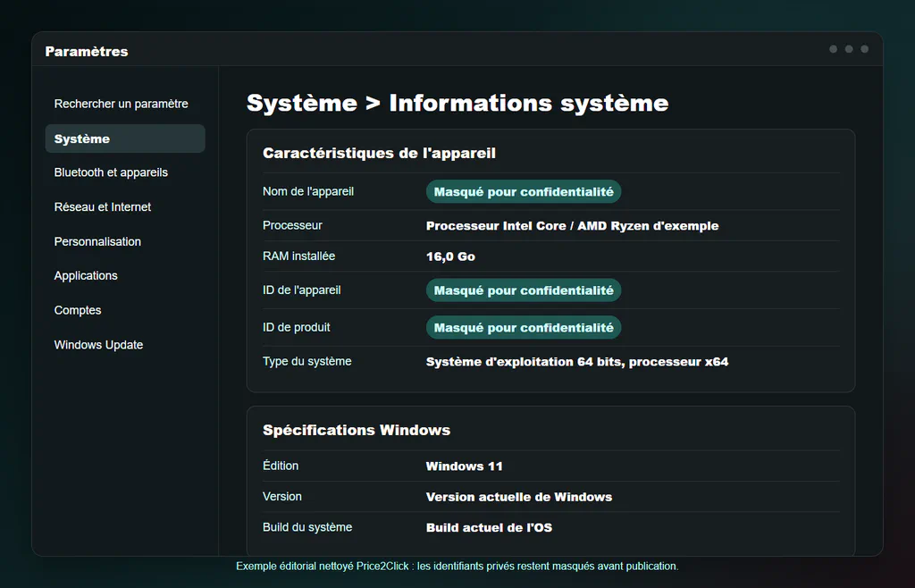Click the Version actuelle de Windows value
Viewport: 915px width, 588px height.
tap(519, 497)
